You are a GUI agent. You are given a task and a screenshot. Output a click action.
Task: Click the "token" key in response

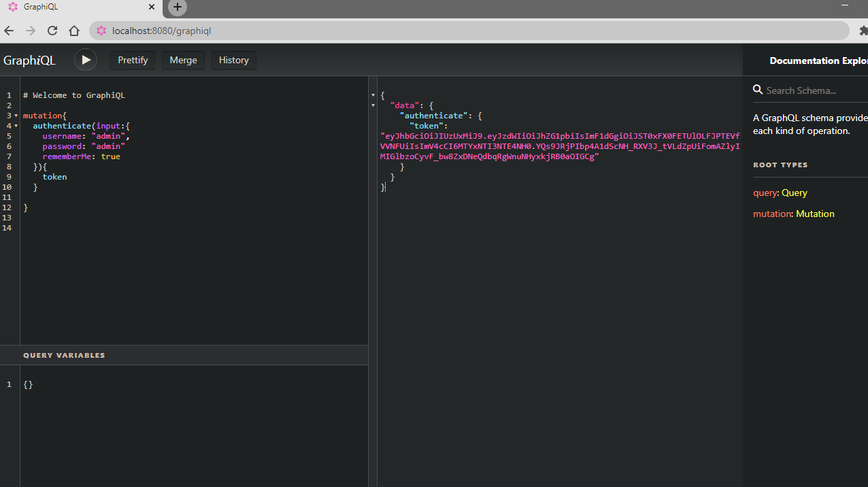[427, 126]
